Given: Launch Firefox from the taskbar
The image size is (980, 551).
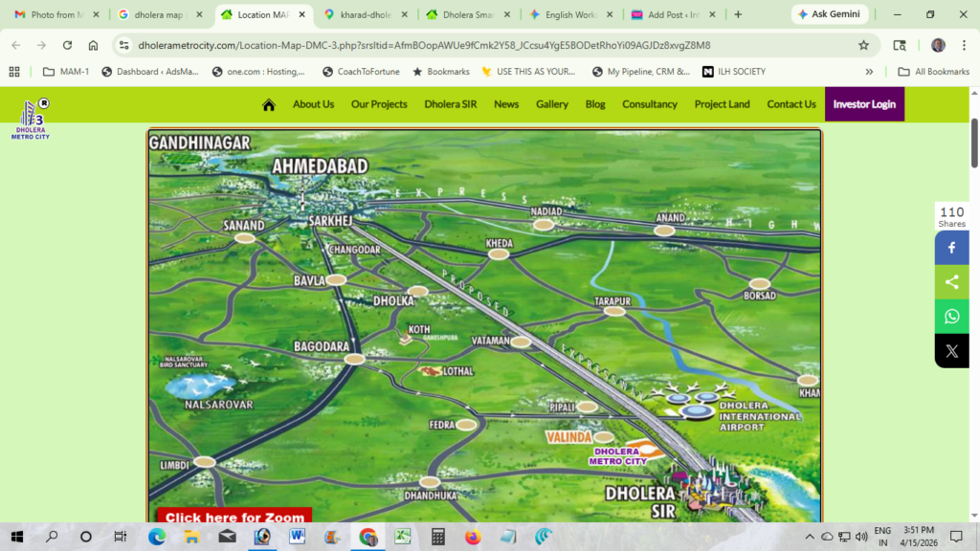Looking at the screenshot, I should 473,537.
